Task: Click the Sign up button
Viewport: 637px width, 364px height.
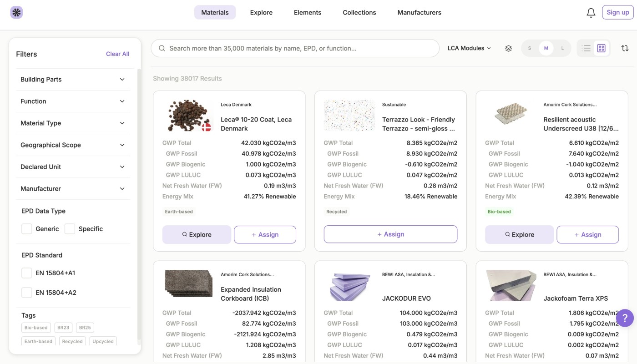Action: [x=617, y=12]
